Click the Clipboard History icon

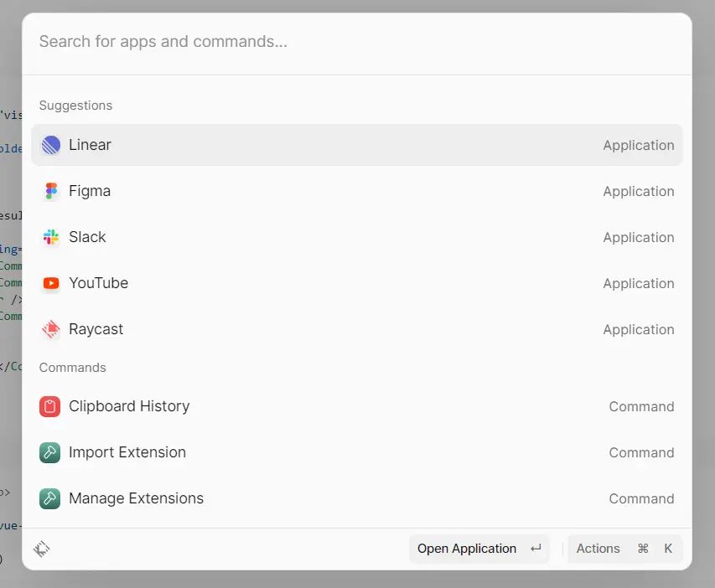50,407
